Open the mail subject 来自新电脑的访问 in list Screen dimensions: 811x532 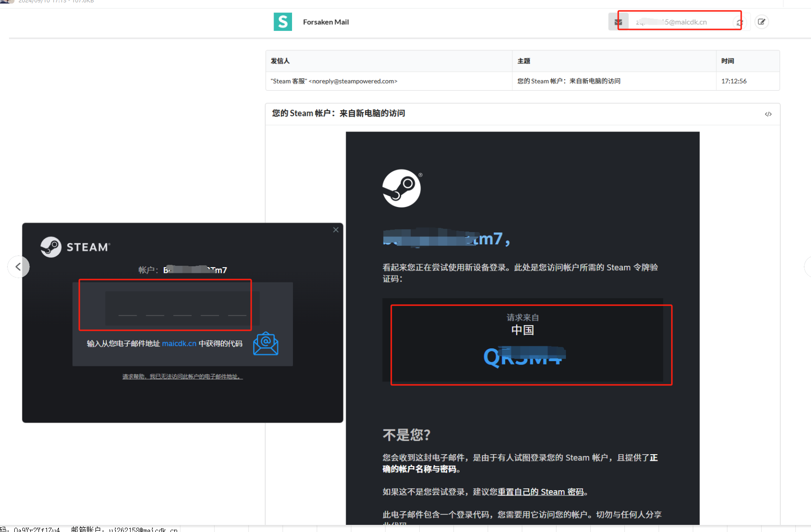569,81
